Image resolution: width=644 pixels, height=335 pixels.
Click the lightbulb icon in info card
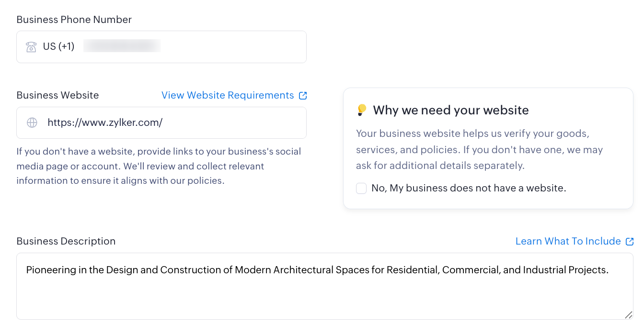tap(362, 110)
